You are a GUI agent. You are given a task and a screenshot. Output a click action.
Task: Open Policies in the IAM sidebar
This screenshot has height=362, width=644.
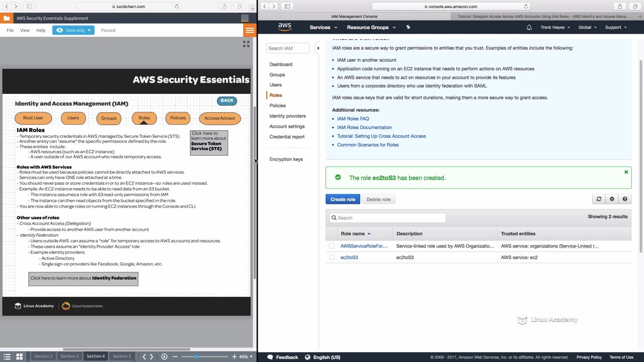click(x=277, y=106)
